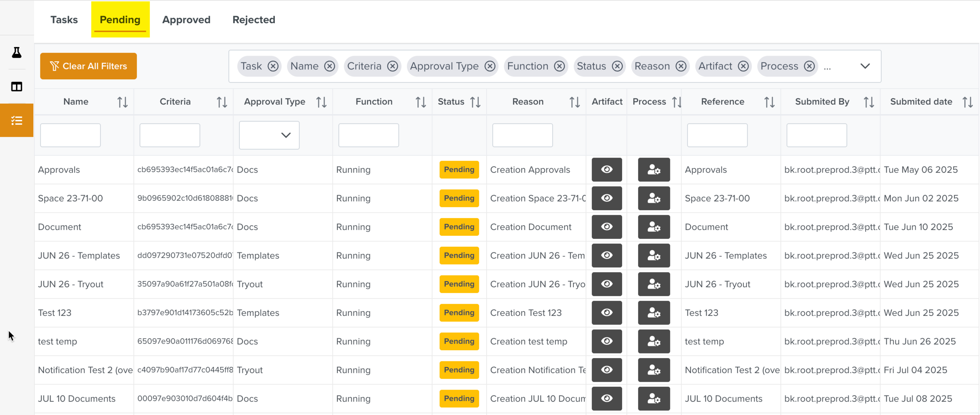Switch to the Rejected tab
Viewport: 980px width, 415px height.
tap(254, 20)
